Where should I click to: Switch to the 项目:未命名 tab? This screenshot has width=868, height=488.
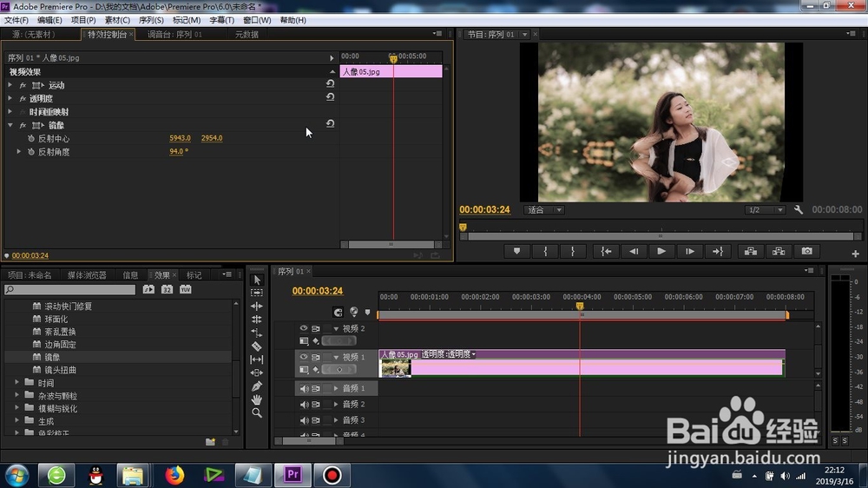pyautogui.click(x=30, y=274)
